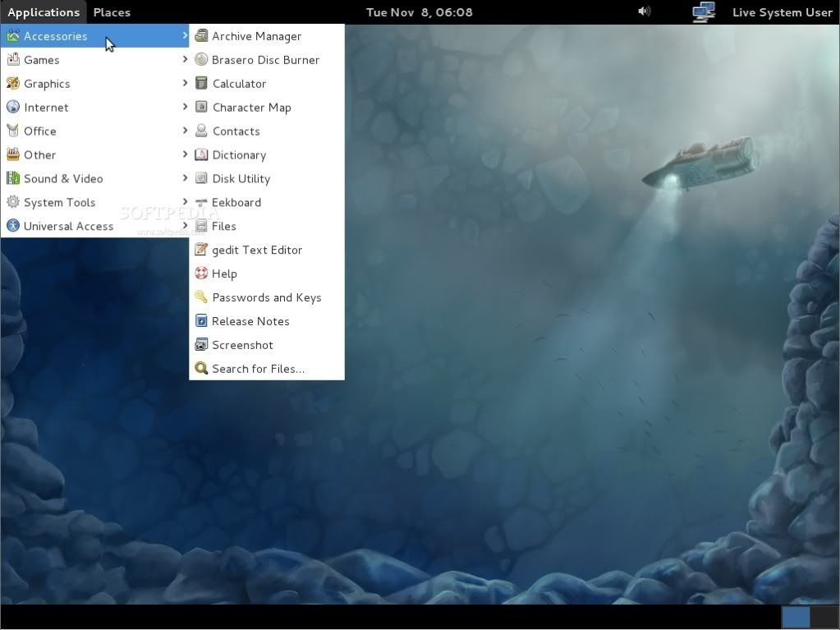Select the Universal Access category label
The image size is (840, 630).
[x=68, y=226]
